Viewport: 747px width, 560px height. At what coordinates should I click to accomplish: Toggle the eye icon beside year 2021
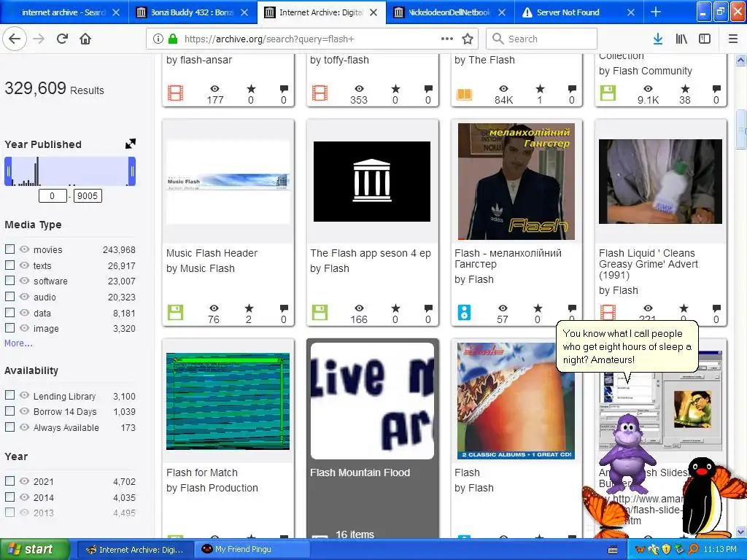coord(24,481)
